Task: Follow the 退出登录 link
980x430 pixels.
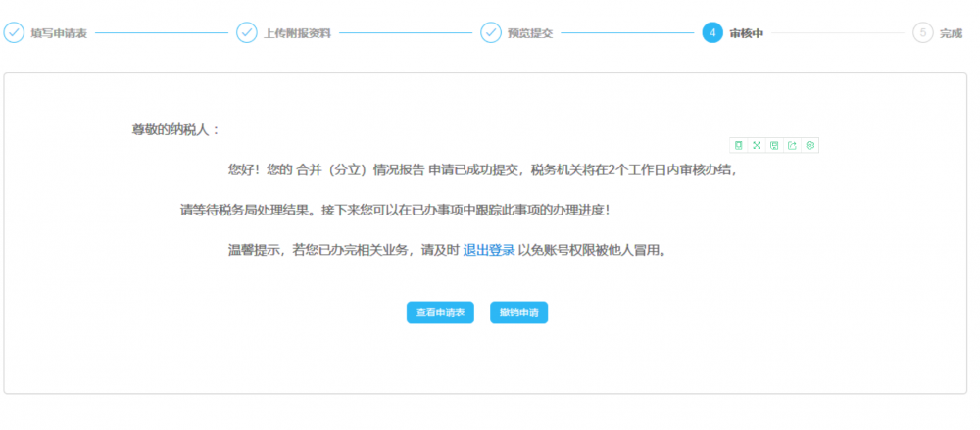Action: pos(489,250)
